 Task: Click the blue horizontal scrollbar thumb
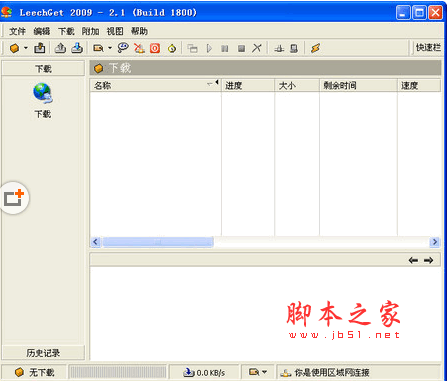[158, 242]
